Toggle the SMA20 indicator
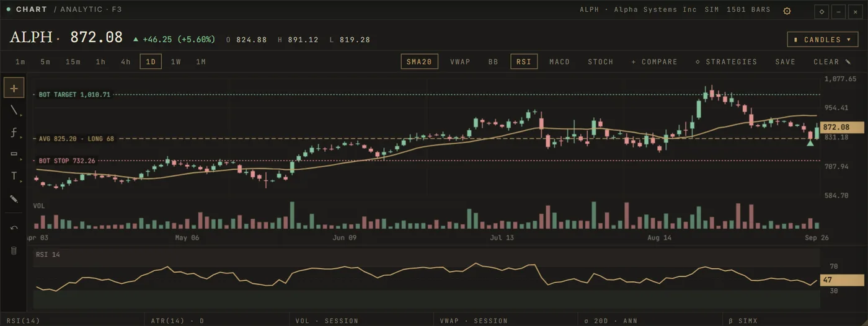Viewport: 868px width, 326px height. click(x=420, y=62)
